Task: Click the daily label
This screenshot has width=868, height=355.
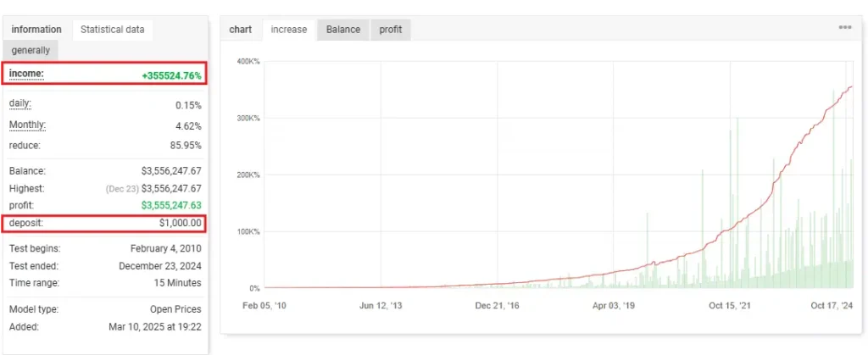Action: tap(20, 104)
